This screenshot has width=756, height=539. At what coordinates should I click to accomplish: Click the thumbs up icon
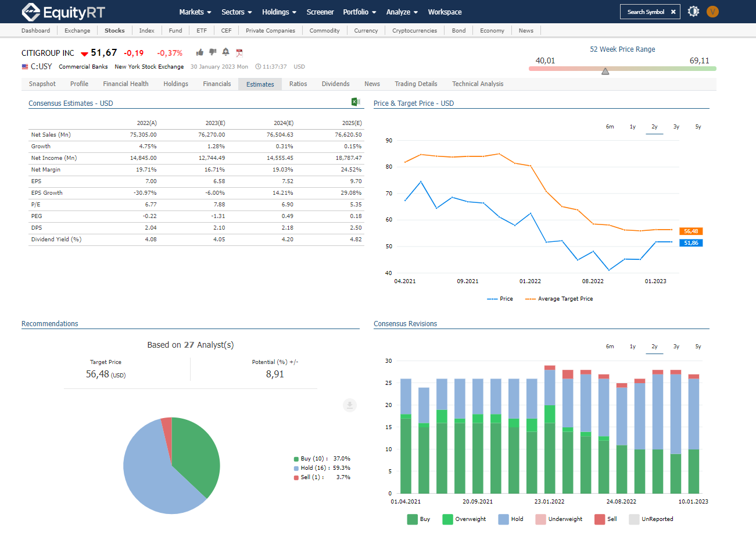coord(200,52)
